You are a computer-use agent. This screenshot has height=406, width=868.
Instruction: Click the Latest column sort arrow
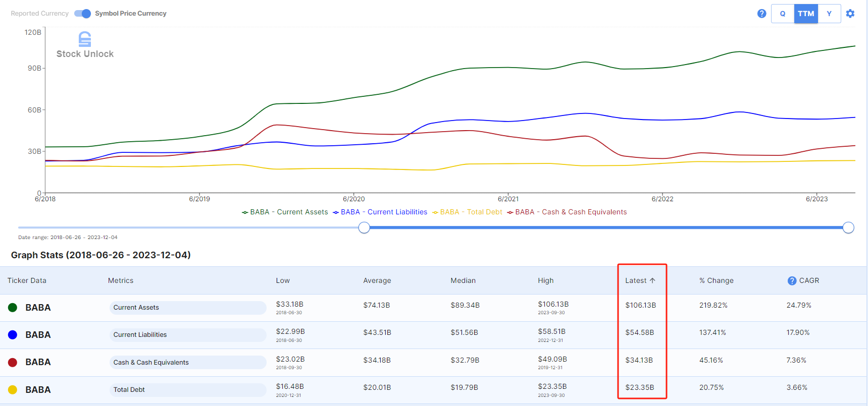[652, 280]
